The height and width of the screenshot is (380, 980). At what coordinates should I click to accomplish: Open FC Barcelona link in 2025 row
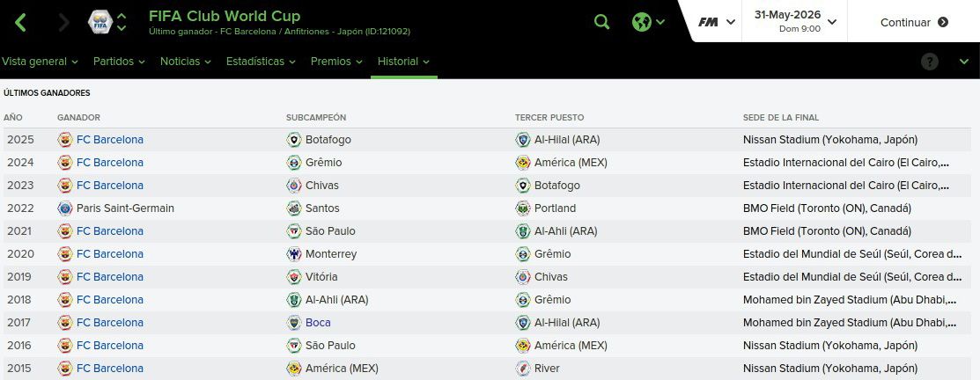point(110,140)
